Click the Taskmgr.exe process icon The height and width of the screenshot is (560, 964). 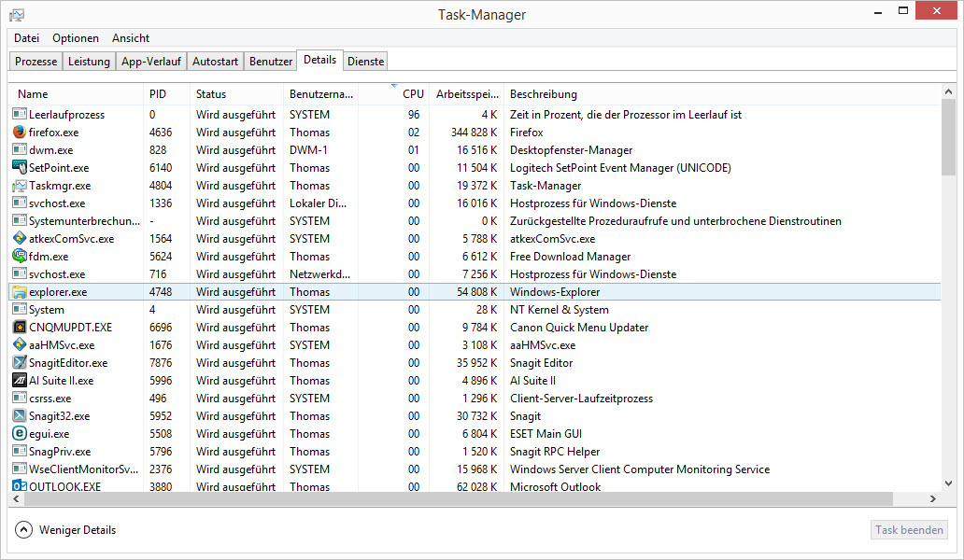point(19,185)
